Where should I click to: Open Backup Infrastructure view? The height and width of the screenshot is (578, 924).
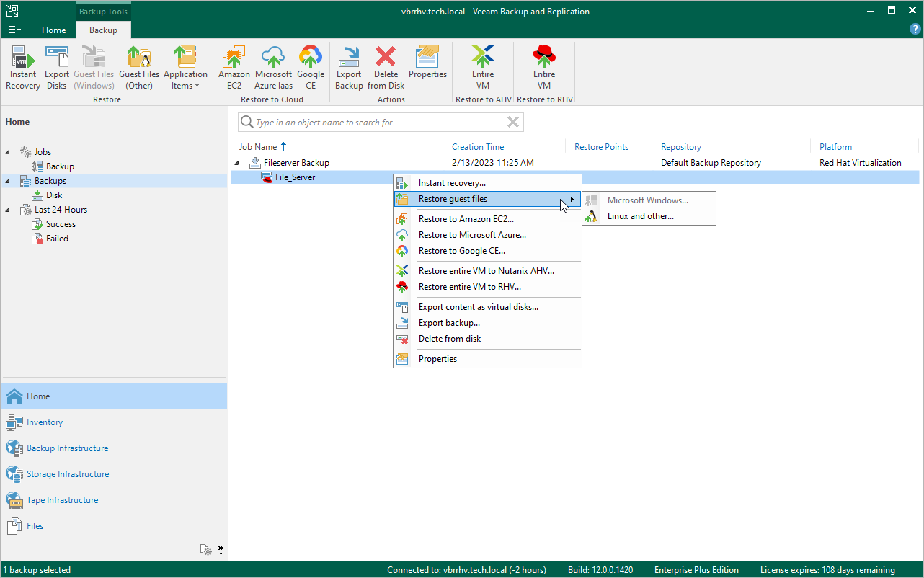tap(114, 448)
